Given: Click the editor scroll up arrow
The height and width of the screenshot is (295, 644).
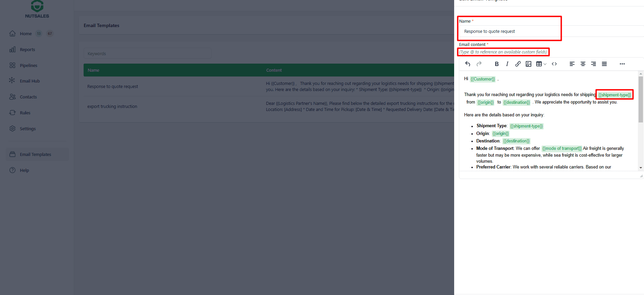Looking at the screenshot, I should coord(641,73).
